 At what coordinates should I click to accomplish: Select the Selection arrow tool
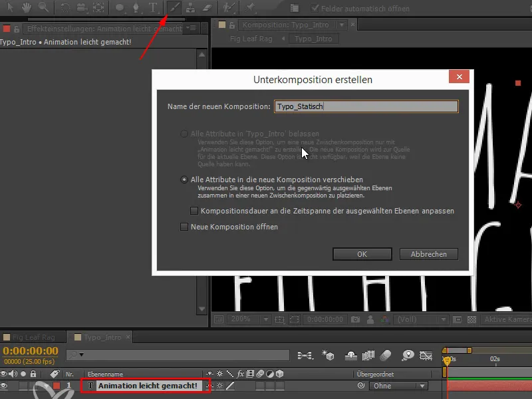point(10,7)
